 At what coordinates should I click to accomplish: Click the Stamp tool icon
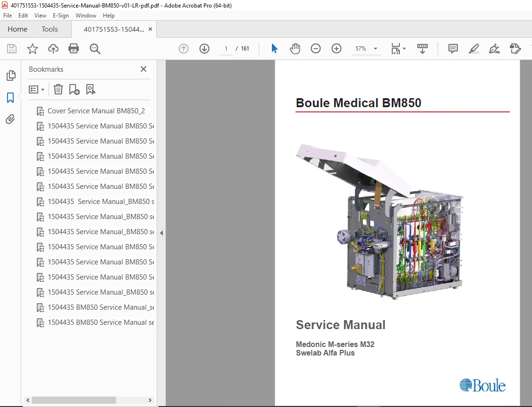(515, 49)
